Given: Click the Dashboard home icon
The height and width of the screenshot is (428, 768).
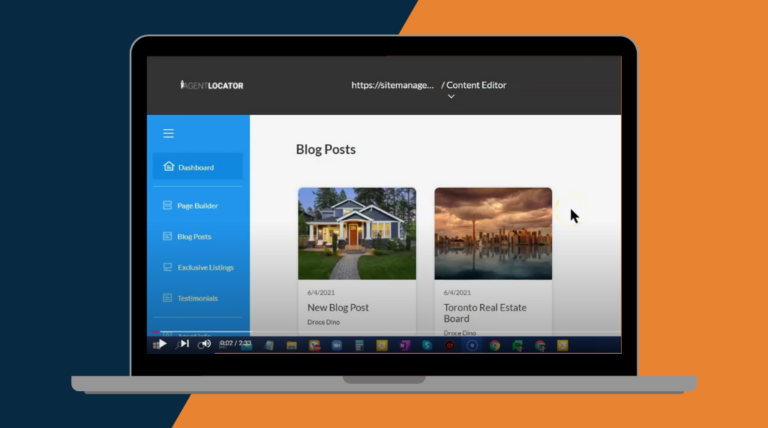Looking at the screenshot, I should click(168, 167).
